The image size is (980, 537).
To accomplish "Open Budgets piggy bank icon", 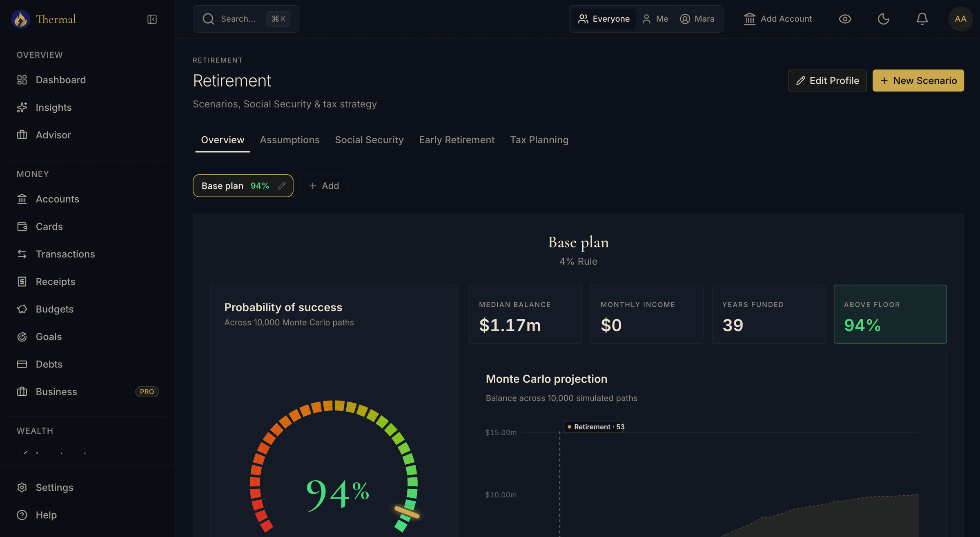I will tap(22, 309).
